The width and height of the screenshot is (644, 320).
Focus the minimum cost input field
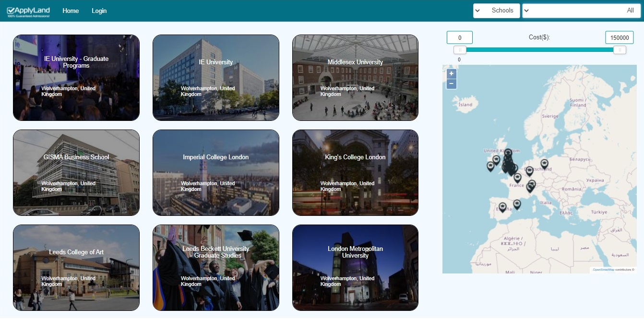pyautogui.click(x=460, y=37)
